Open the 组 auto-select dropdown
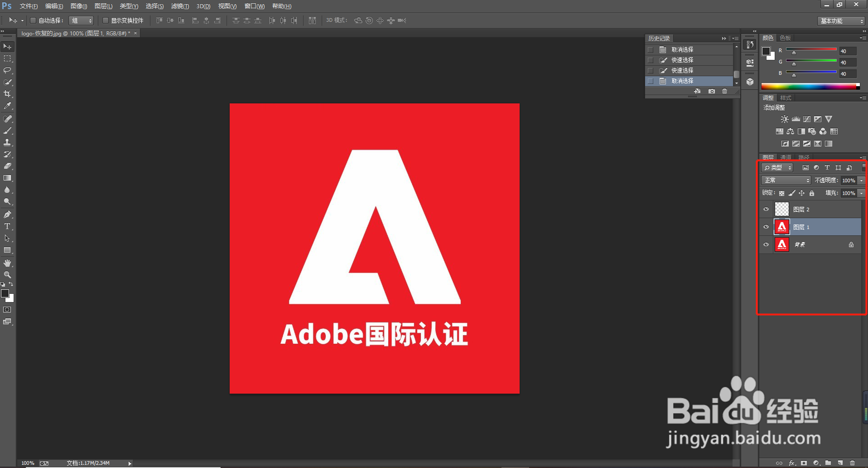The width and height of the screenshot is (868, 468). click(x=81, y=20)
